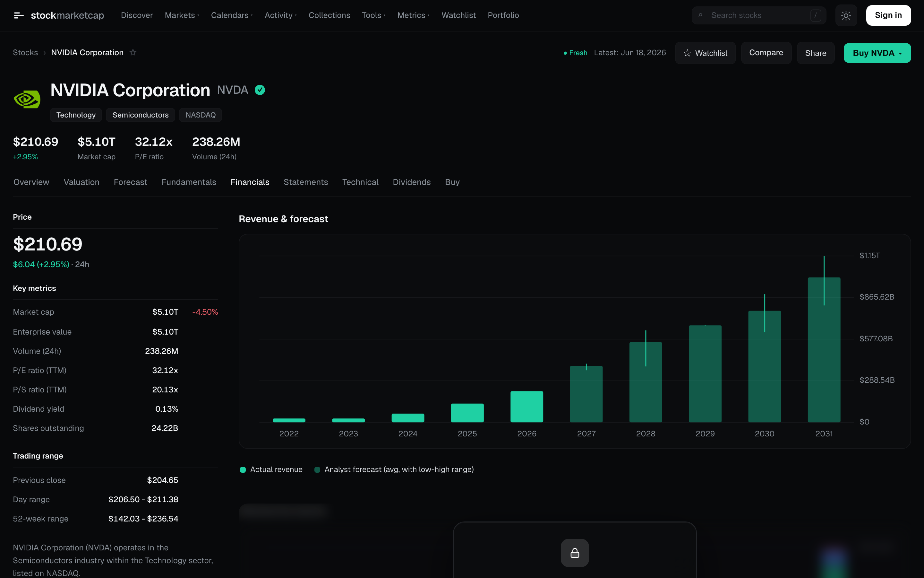Click the Previous close $204.65 value
Viewport: 924px width, 578px height.
(x=163, y=480)
